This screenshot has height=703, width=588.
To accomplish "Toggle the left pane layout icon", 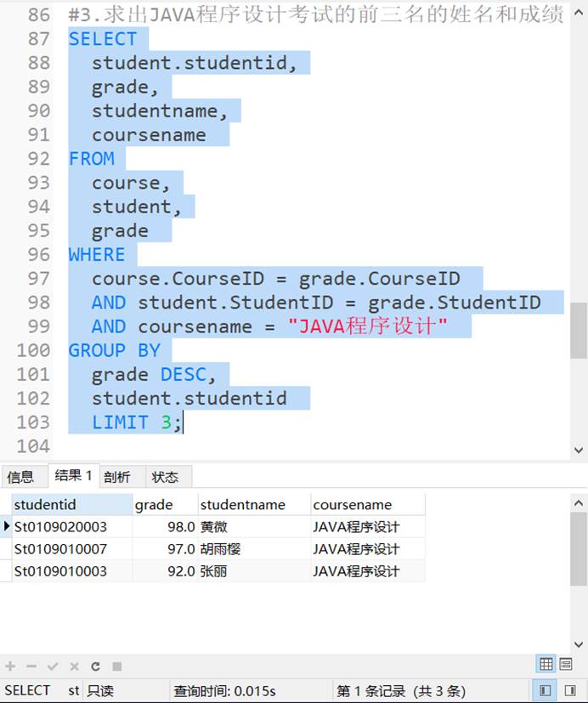I will tap(545, 690).
